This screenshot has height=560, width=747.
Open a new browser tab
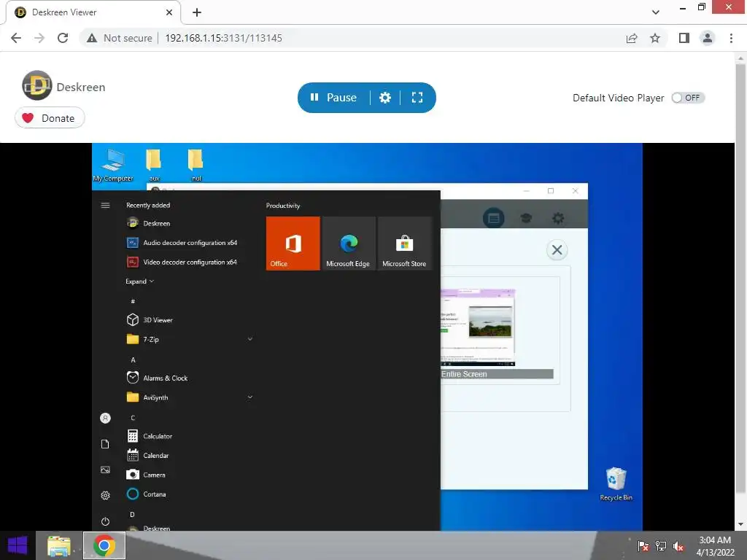pyautogui.click(x=197, y=12)
